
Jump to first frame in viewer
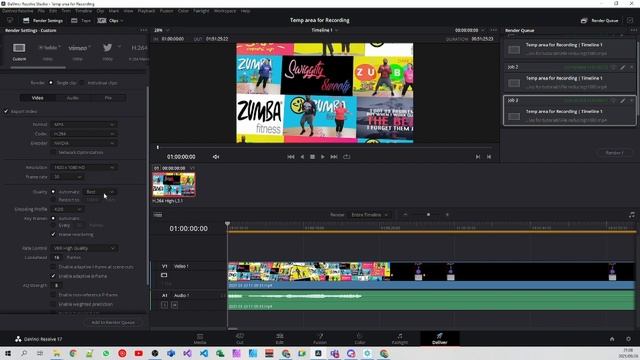pos(291,157)
